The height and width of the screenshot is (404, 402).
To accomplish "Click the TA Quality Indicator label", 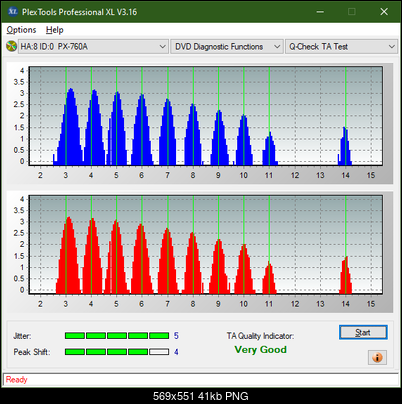I will [x=260, y=336].
